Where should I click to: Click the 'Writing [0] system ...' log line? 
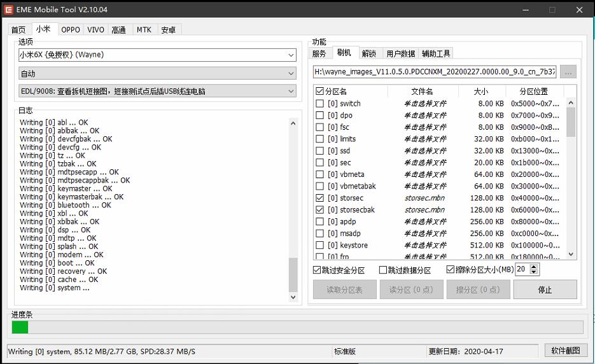(55, 288)
